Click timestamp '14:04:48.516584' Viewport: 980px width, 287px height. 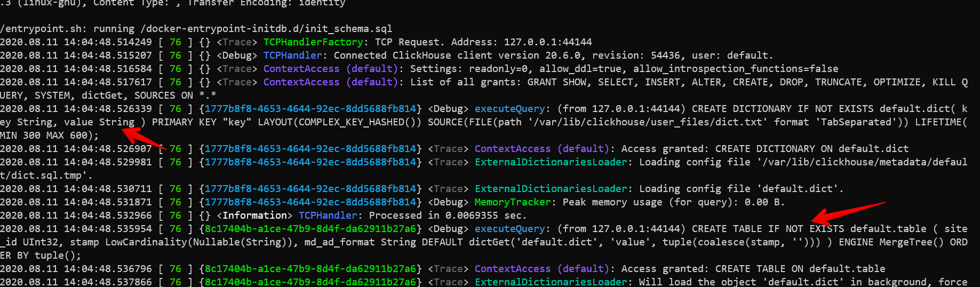pyautogui.click(x=108, y=69)
